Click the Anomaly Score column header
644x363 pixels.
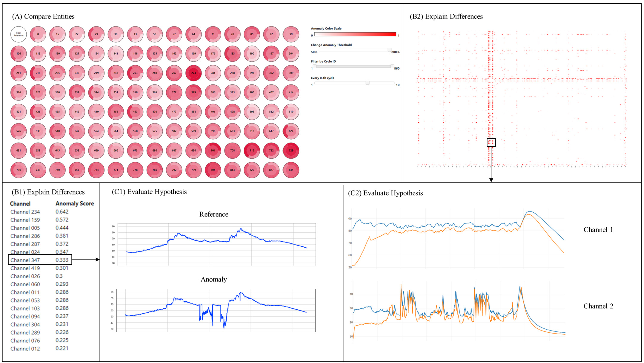click(x=75, y=203)
